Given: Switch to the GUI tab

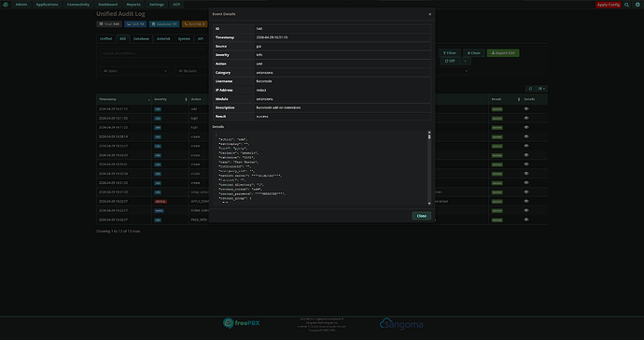Looking at the screenshot, I should tap(123, 38).
